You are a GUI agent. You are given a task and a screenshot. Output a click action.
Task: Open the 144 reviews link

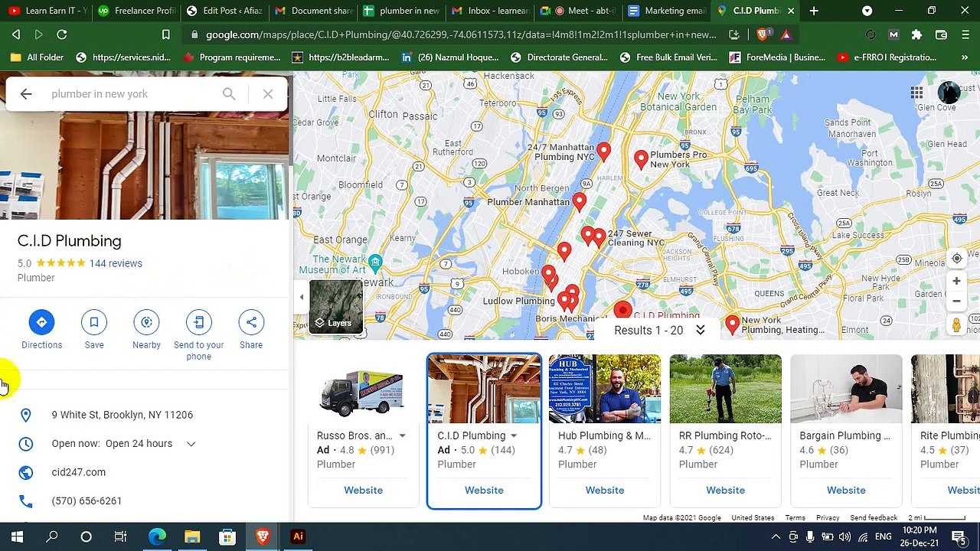pyautogui.click(x=116, y=263)
